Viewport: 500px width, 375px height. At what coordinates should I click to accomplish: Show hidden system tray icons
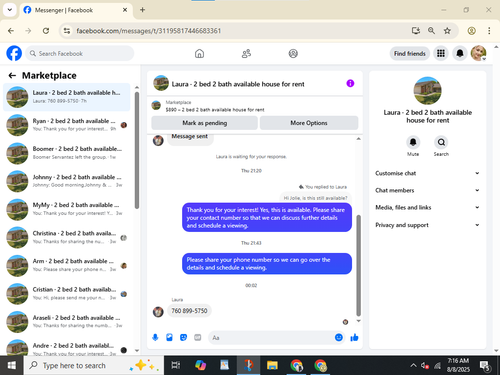coord(413,365)
